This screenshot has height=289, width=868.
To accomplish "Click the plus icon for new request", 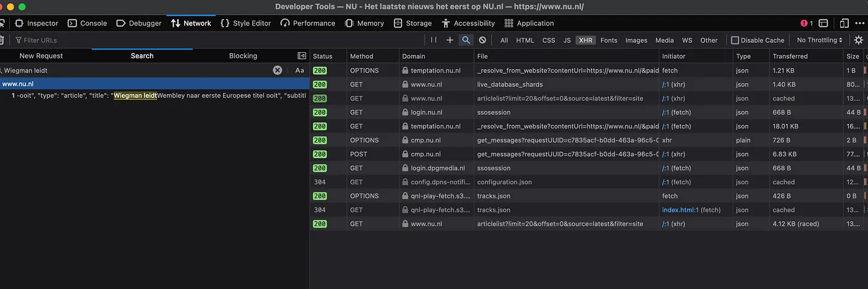I will coord(450,40).
